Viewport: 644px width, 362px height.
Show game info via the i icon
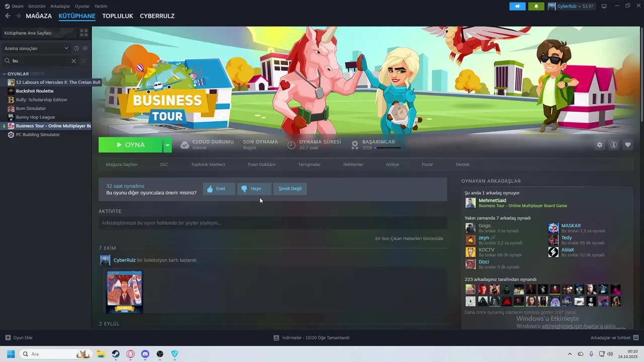click(614, 145)
